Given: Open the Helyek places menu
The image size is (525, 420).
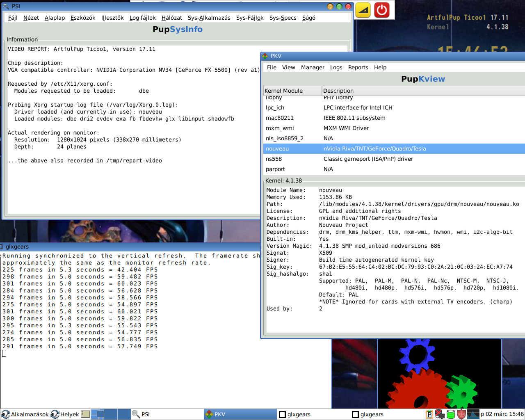Looking at the screenshot, I should coord(65,414).
